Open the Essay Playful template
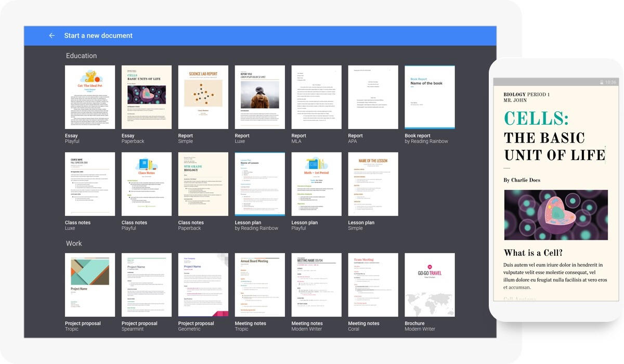The image size is (624, 364). (x=90, y=97)
